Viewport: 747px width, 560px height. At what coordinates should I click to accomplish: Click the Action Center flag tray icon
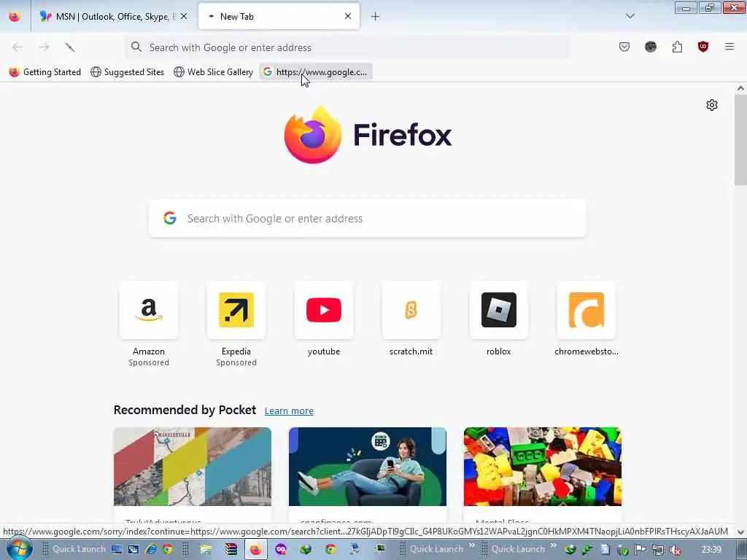coord(640,550)
